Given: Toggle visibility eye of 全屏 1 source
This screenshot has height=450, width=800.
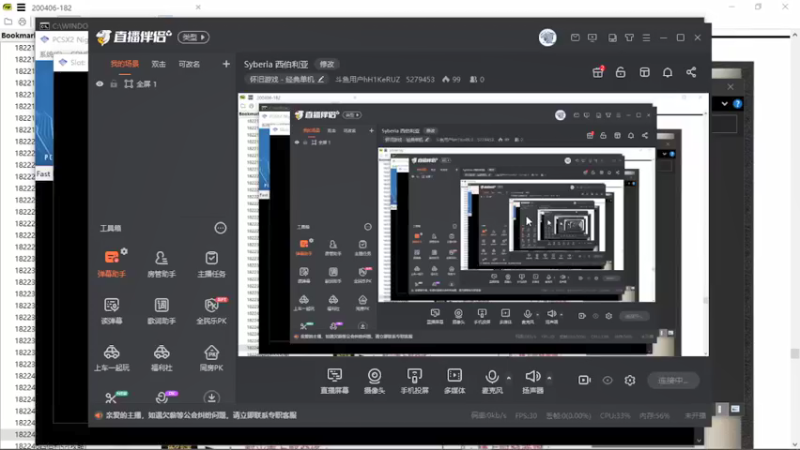Looking at the screenshot, I should pos(99,84).
